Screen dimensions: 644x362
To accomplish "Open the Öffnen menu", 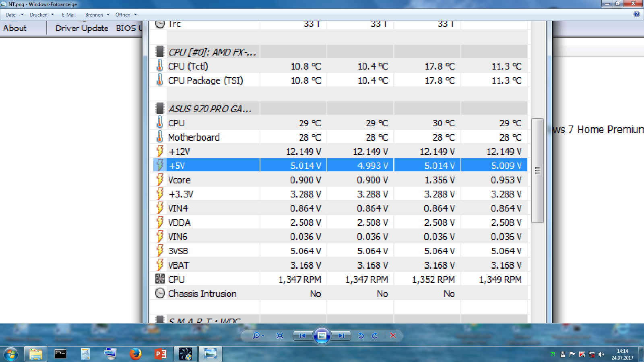I will (x=123, y=15).
